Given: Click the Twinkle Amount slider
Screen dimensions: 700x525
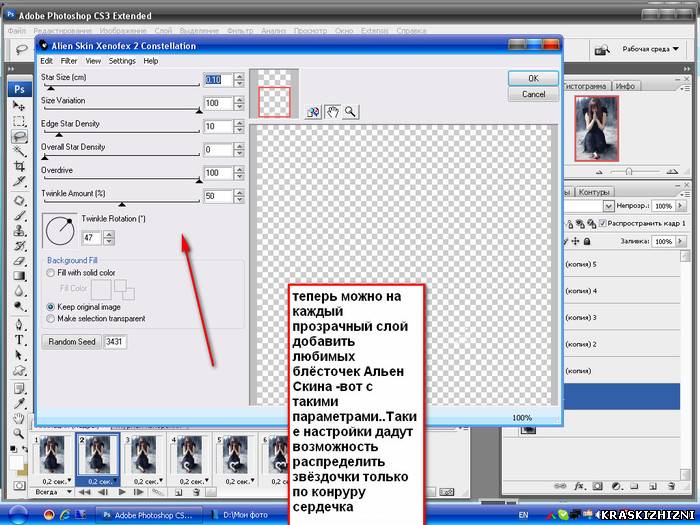Looking at the screenshot, I should point(121,202).
